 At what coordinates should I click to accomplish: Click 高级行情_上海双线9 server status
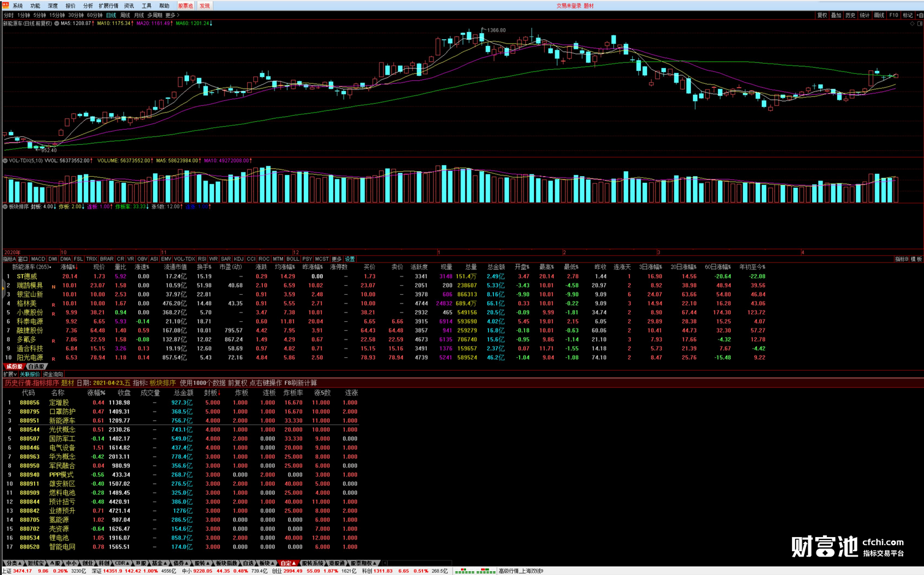pos(520,571)
